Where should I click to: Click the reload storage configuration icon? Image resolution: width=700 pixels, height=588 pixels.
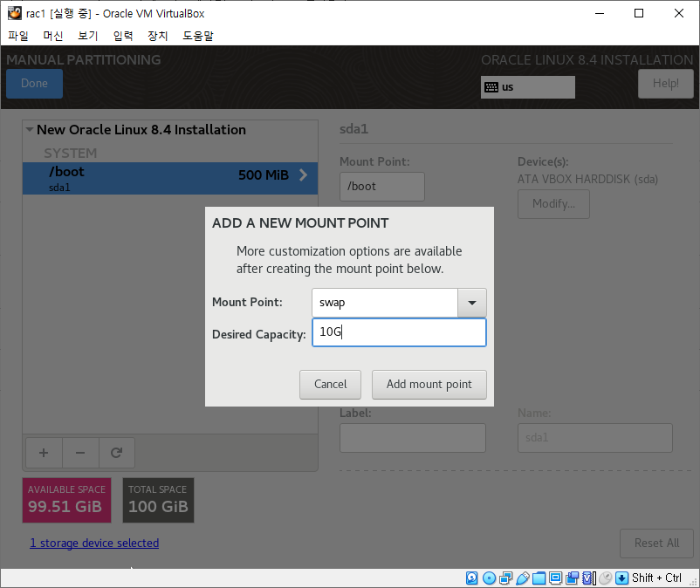click(116, 453)
